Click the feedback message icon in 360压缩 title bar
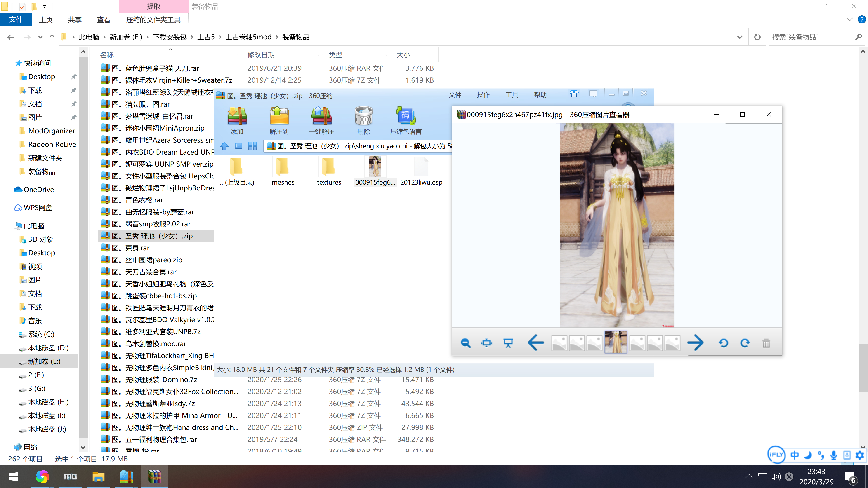 coord(593,94)
